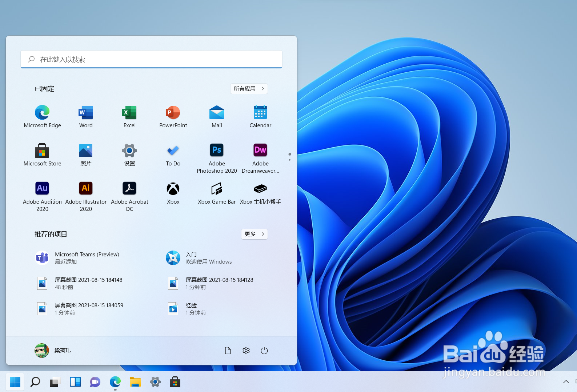This screenshot has width=577, height=392.
Task: Launch PowerPoint from Start menu
Action: (x=173, y=117)
